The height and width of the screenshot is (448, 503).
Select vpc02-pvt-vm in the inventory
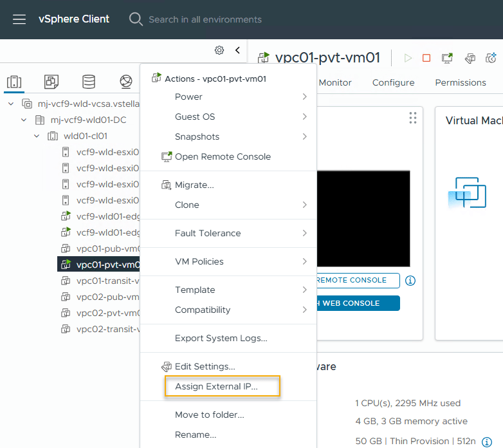[108, 313]
